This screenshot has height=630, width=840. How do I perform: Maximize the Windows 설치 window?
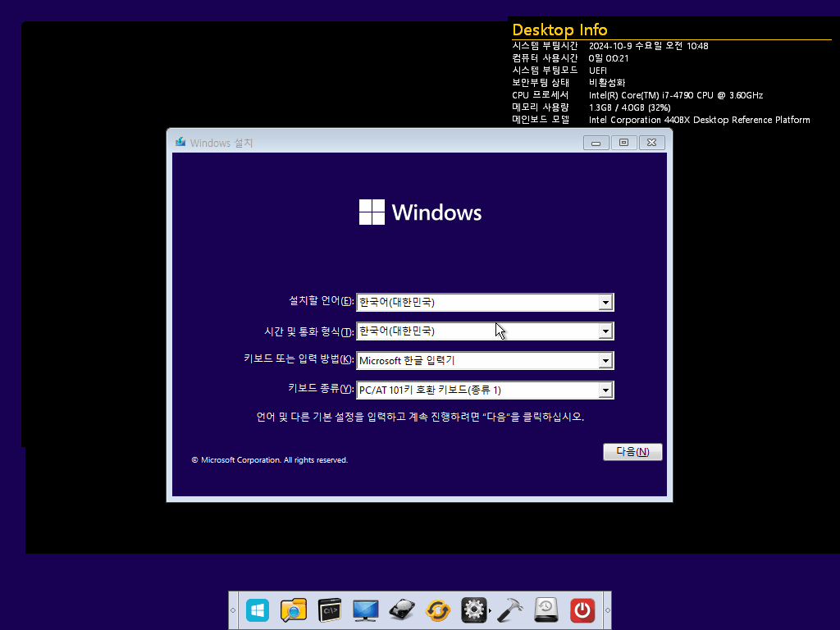(x=623, y=143)
